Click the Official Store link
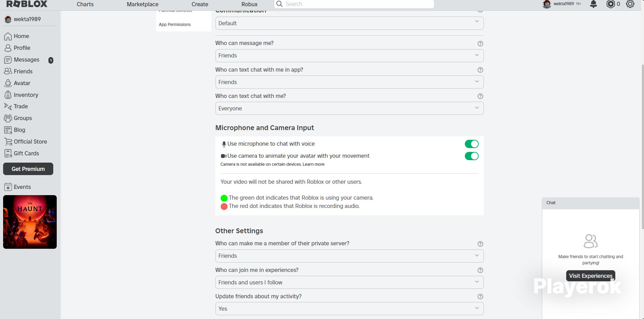This screenshot has height=319, width=644. 30,142
